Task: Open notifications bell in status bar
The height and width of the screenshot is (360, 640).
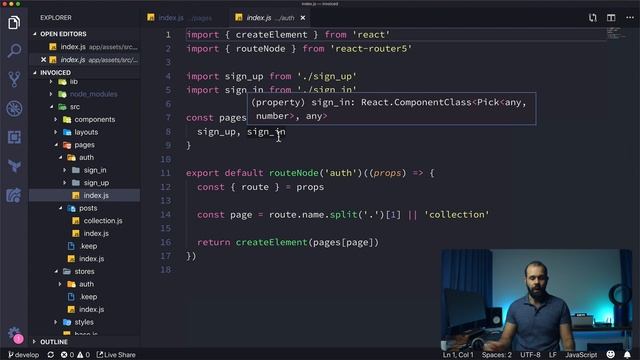Action: click(627, 354)
